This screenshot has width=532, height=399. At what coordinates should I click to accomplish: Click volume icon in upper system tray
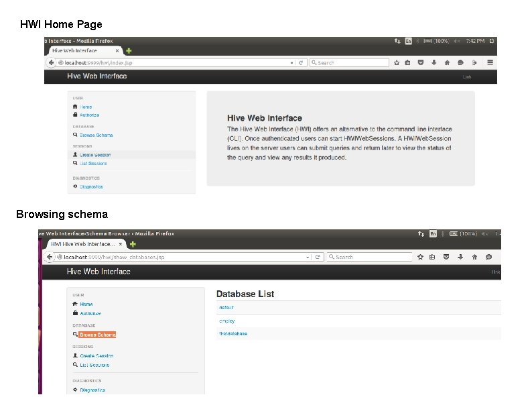[457, 41]
